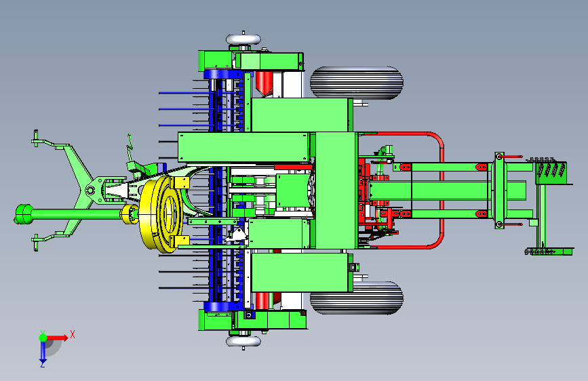
Task: Click the green Y axis dot on triad
Action: coord(43,338)
